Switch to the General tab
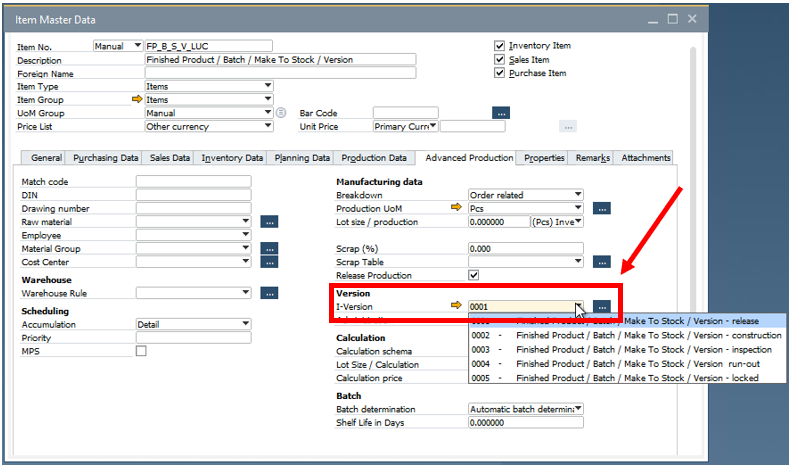This screenshot has height=467, width=792. [x=46, y=158]
